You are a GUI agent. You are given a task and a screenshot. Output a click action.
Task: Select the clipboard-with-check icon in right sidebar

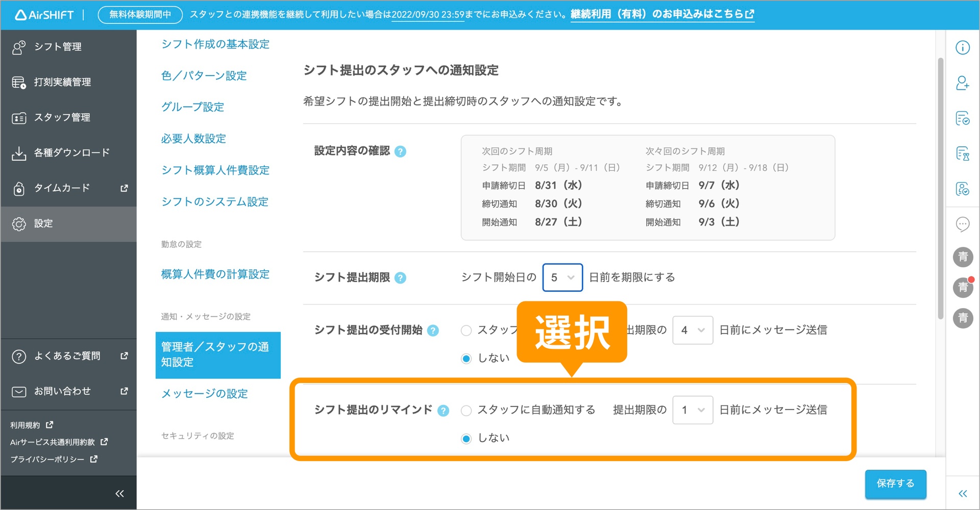[963, 118]
